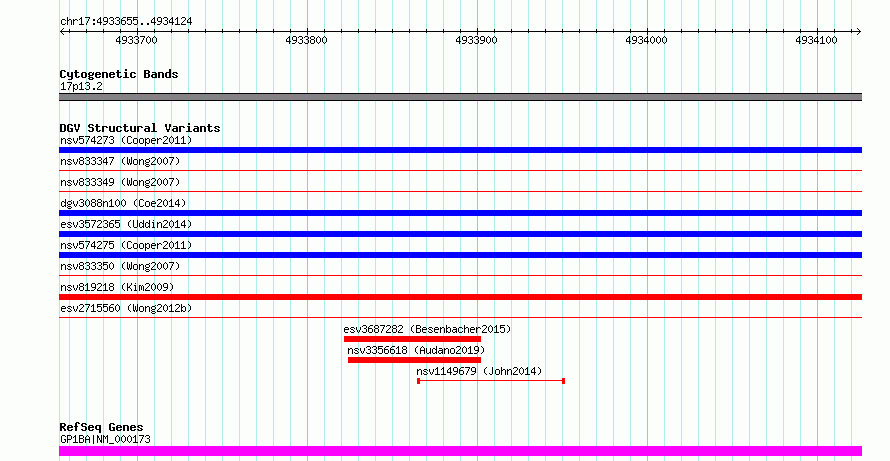
Task: Click the 4934100 ruler position label
Action: 816,40
